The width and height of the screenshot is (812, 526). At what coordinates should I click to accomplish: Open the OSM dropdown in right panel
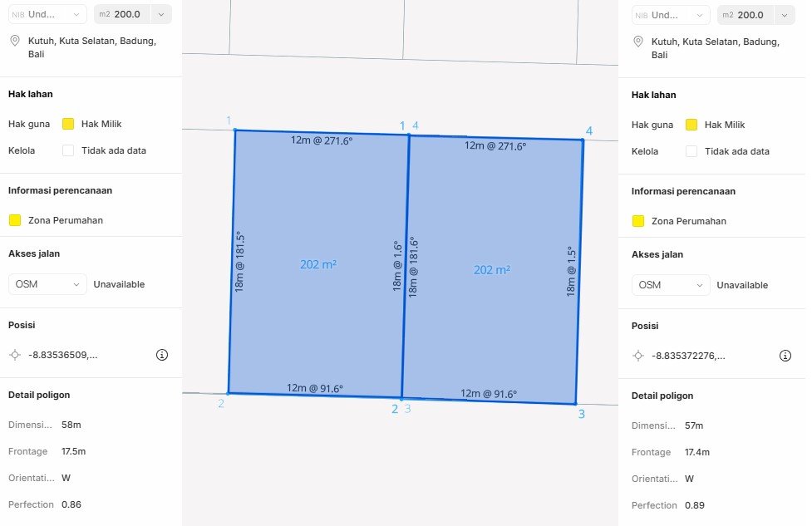coord(671,285)
